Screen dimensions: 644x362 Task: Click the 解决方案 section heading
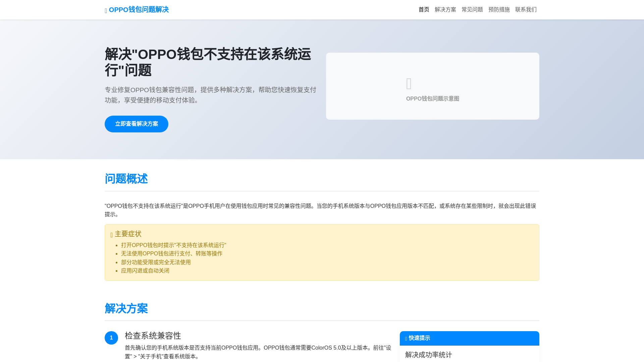[126, 309]
